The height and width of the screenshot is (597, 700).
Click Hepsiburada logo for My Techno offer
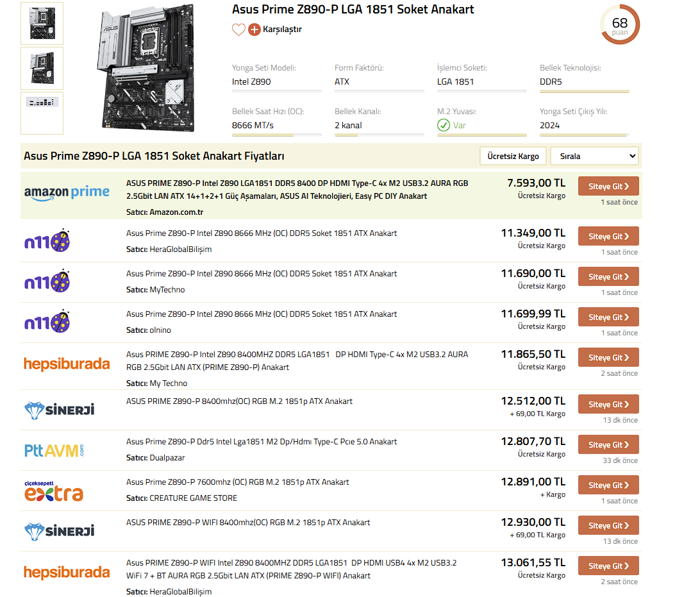(x=67, y=364)
